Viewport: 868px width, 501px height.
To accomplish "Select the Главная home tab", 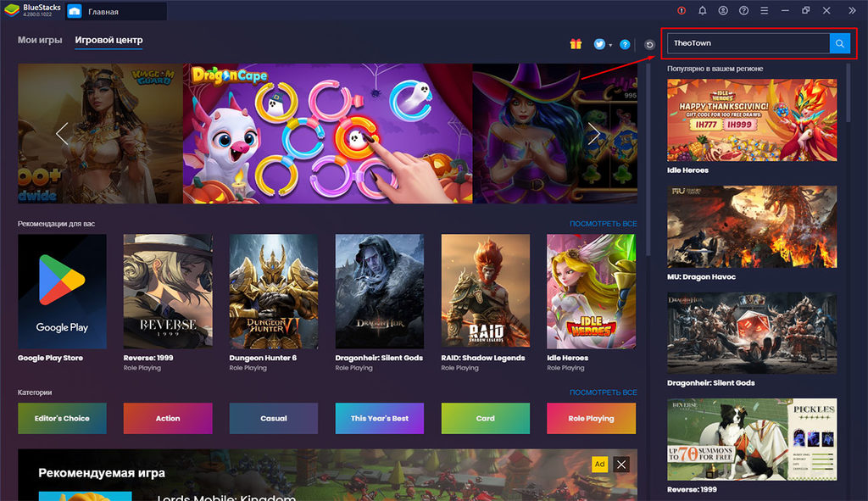I will [116, 11].
